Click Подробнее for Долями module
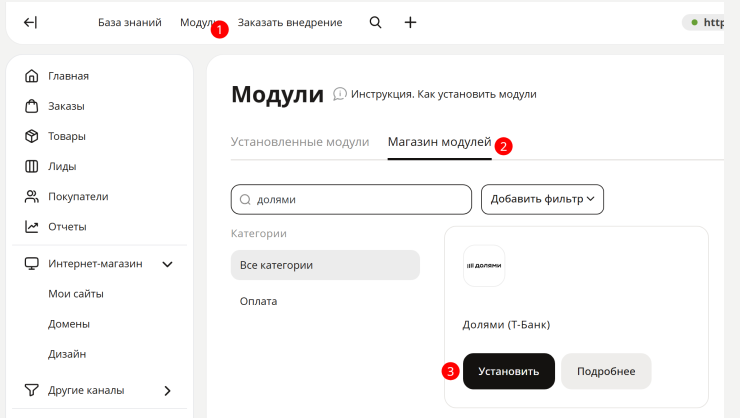The height and width of the screenshot is (418, 740). coord(606,371)
